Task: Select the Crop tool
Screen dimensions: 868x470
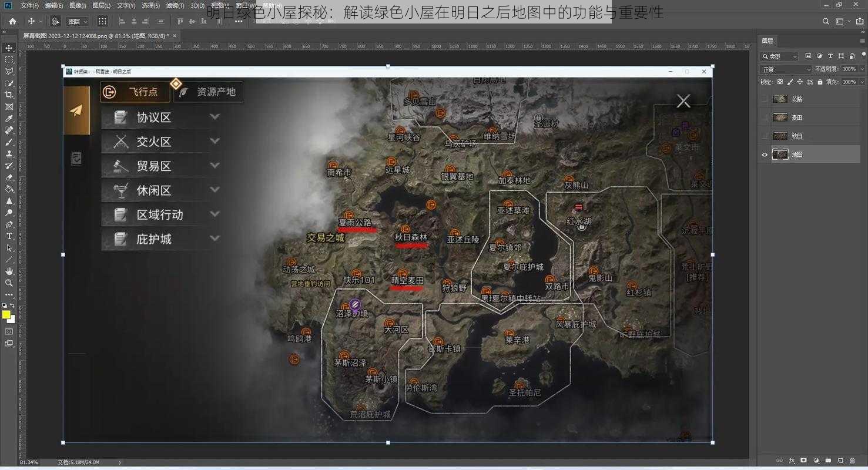Action: (x=9, y=95)
